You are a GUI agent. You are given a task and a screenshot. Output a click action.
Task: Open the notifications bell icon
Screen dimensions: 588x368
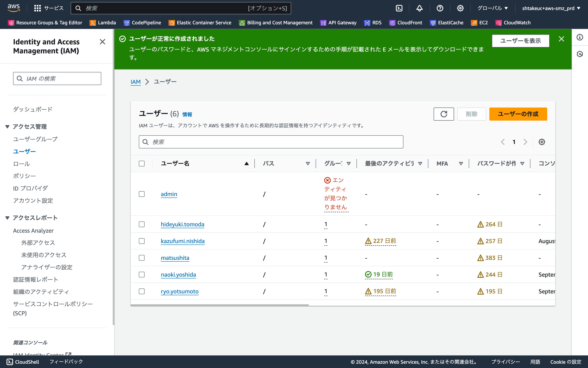[x=419, y=8]
